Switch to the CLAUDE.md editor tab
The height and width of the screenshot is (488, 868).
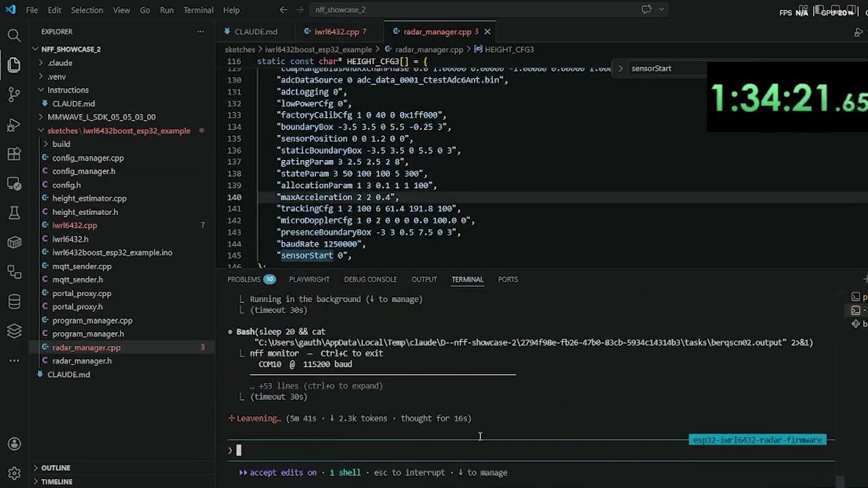[256, 32]
